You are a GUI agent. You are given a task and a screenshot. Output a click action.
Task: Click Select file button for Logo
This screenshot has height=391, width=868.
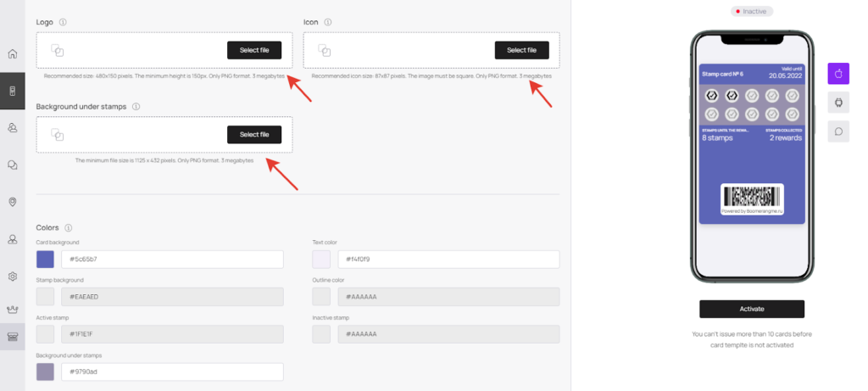pyautogui.click(x=254, y=50)
